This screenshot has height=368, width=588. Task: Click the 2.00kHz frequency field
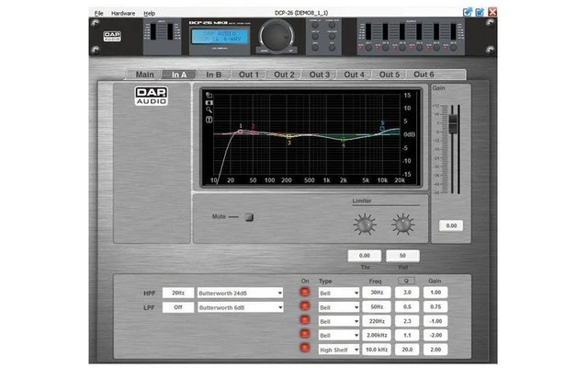tap(377, 335)
